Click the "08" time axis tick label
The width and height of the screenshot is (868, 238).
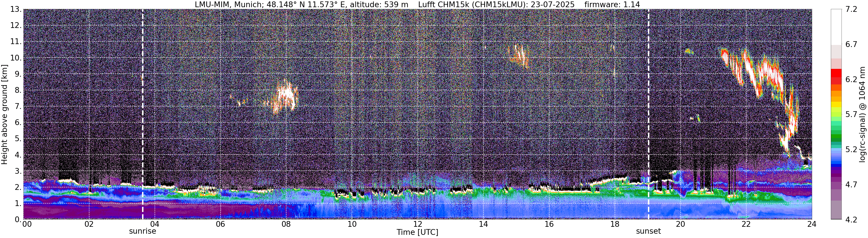click(286, 224)
